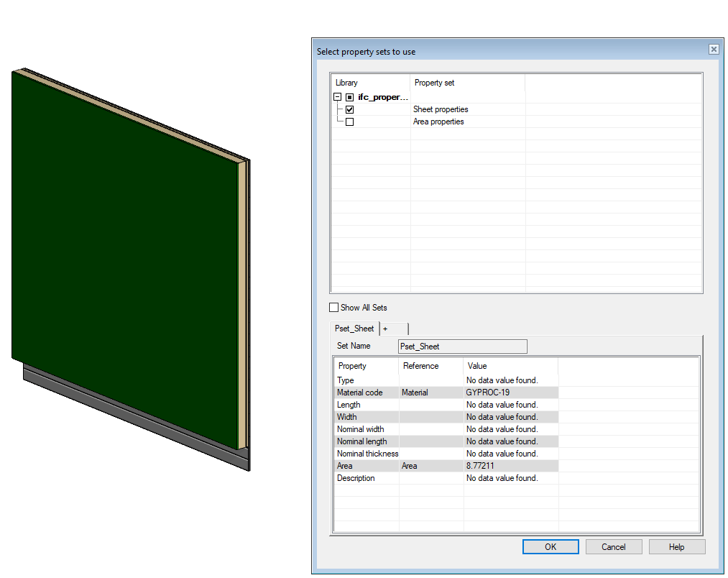Image resolution: width=728 pixels, height=578 pixels.
Task: Enable the Area properties checkbox
Action: pyautogui.click(x=349, y=122)
